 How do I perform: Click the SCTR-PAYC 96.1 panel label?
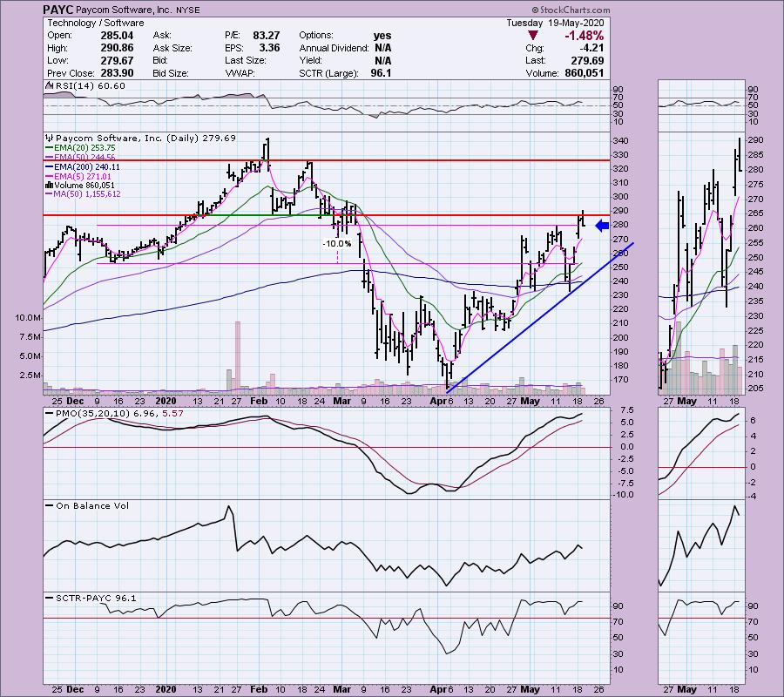96,598
